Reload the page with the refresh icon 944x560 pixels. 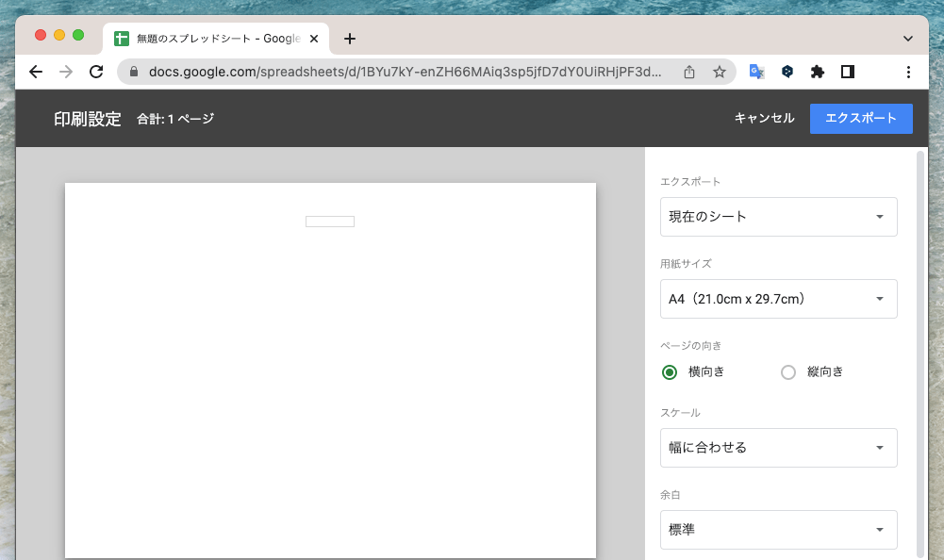point(96,72)
